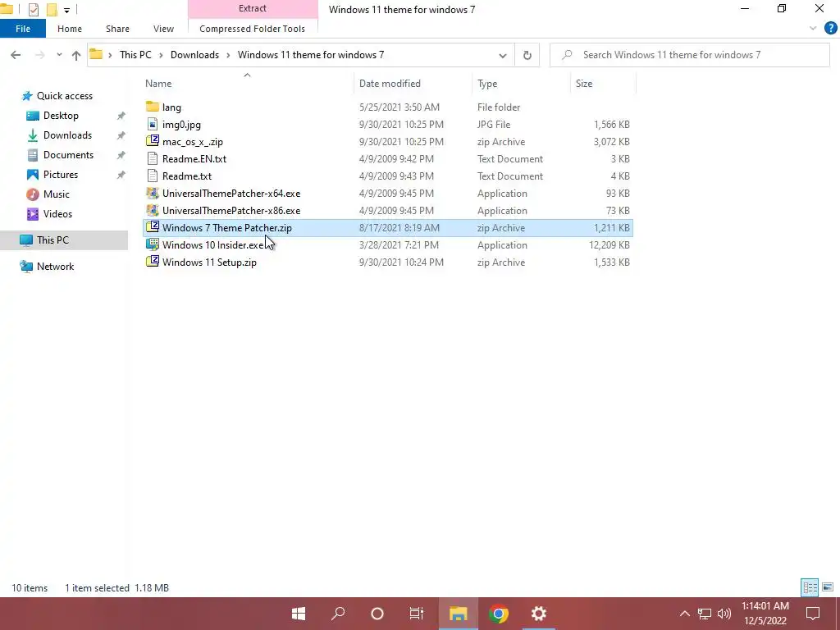Open the Customize Quick Access Toolbar dropdown
Viewport: 840px width, 630px height.
click(66, 10)
